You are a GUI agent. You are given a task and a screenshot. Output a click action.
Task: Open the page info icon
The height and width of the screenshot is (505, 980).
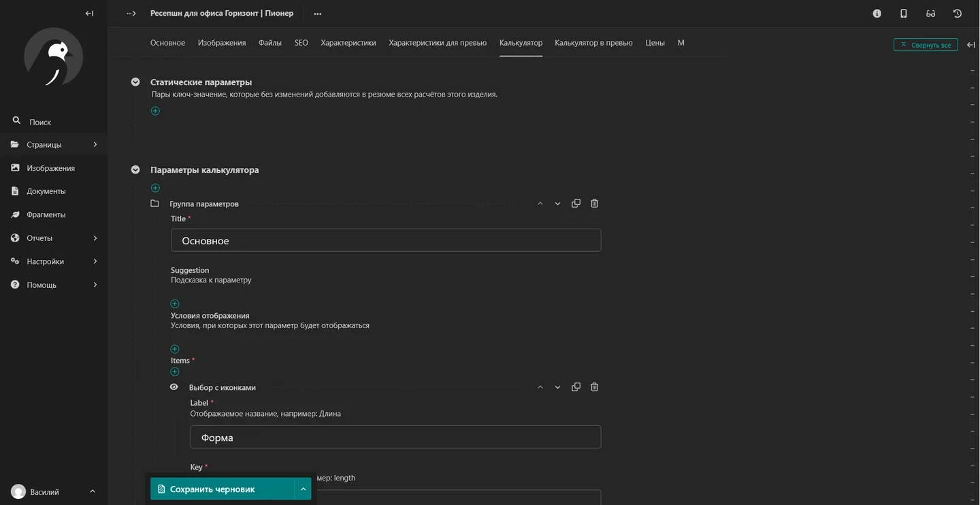[877, 14]
